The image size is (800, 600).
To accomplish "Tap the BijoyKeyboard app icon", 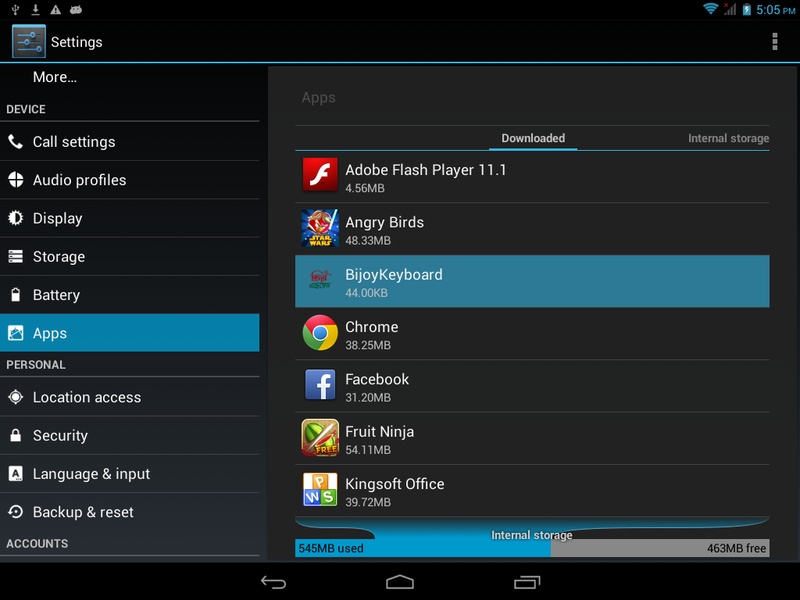I will pyautogui.click(x=320, y=280).
